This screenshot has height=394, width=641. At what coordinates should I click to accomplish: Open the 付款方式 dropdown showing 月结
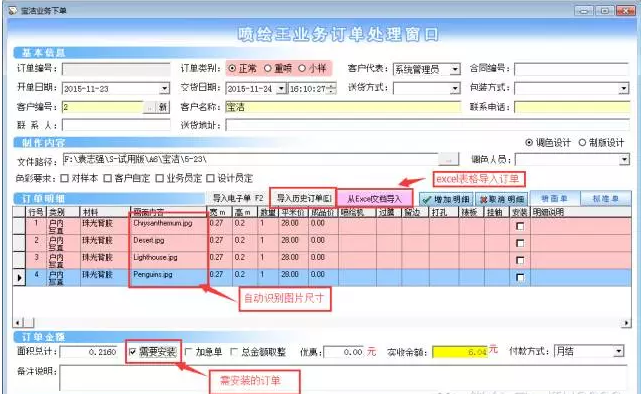(619, 351)
